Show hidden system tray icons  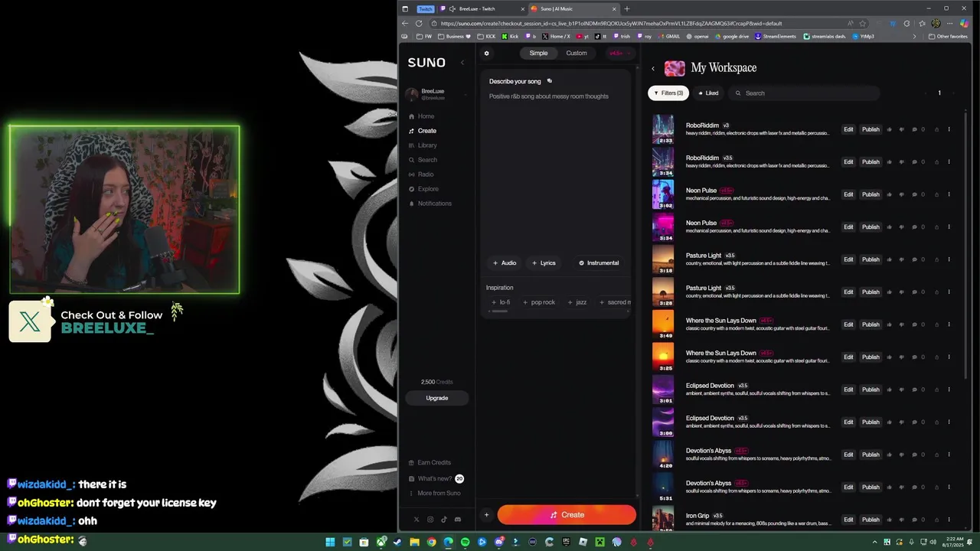point(877,542)
